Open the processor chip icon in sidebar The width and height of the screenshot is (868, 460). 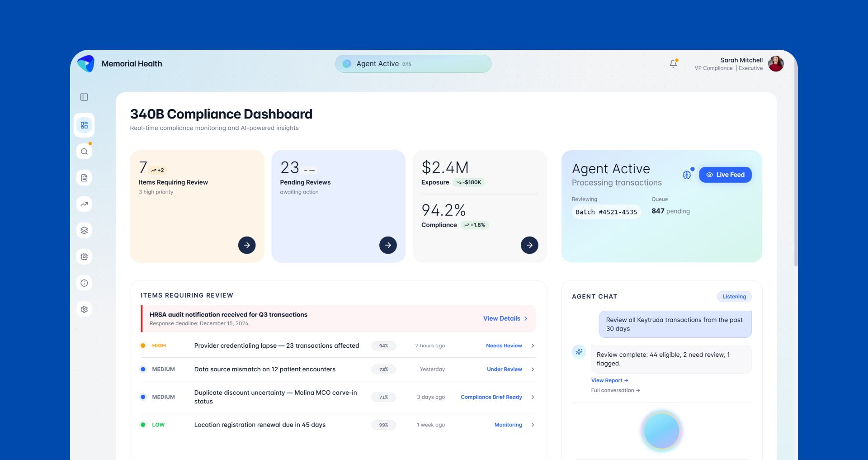(x=84, y=256)
